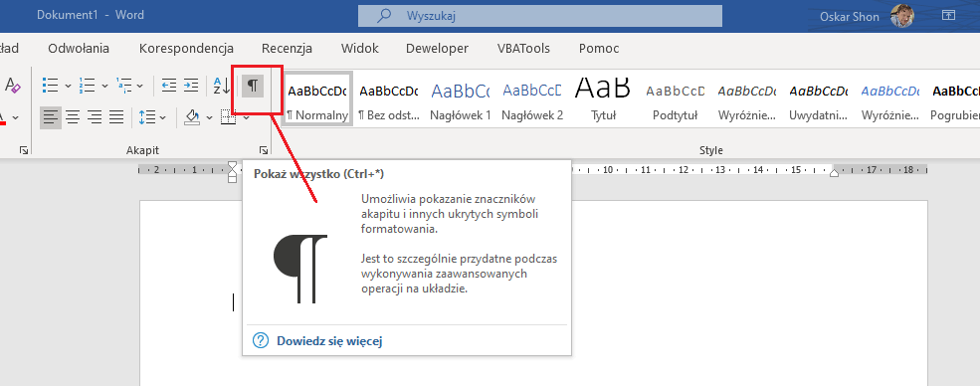
Task: Apply a bulleted list
Action: point(51,85)
